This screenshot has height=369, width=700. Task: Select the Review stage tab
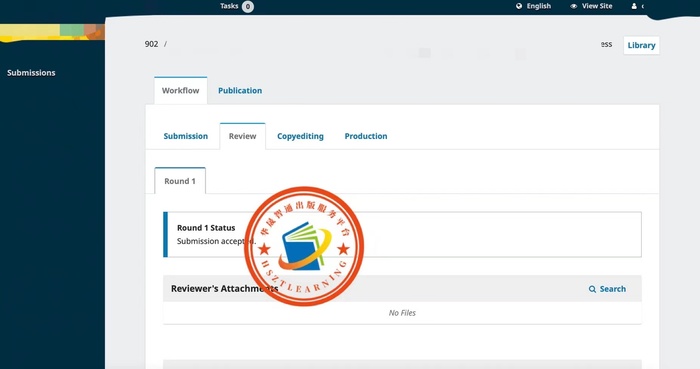pos(242,136)
